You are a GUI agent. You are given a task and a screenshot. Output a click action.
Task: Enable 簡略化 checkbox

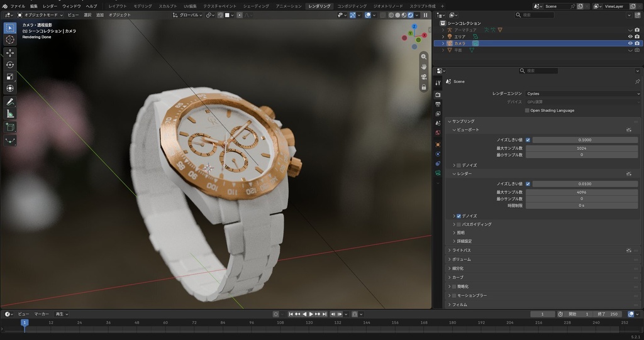tap(454, 287)
